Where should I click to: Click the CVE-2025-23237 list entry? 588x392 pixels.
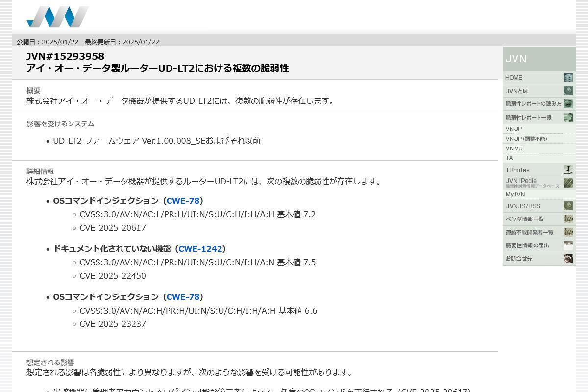coord(113,324)
